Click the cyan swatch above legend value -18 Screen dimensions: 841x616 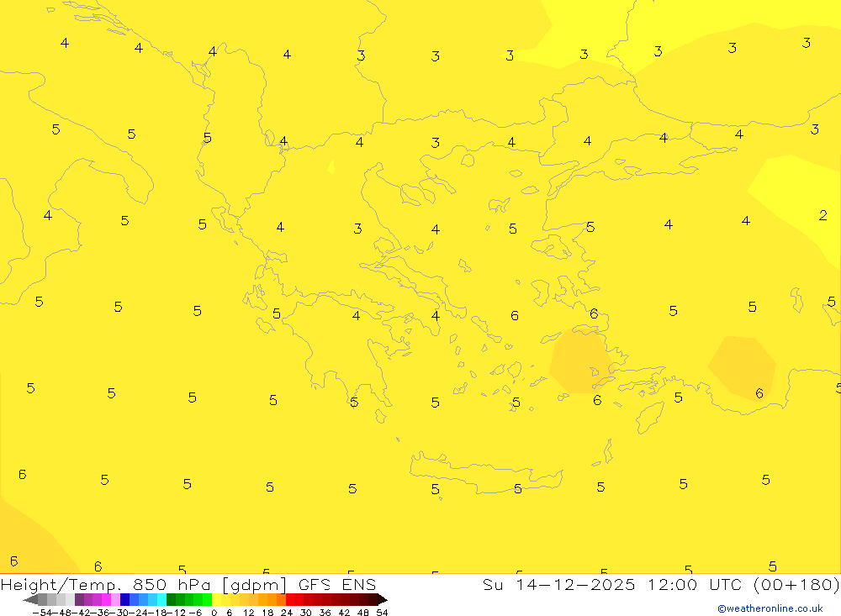pos(161,599)
